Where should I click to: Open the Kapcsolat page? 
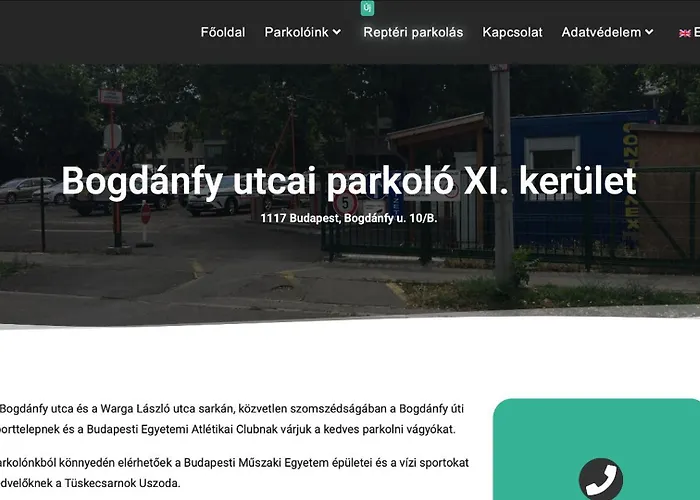click(x=512, y=32)
